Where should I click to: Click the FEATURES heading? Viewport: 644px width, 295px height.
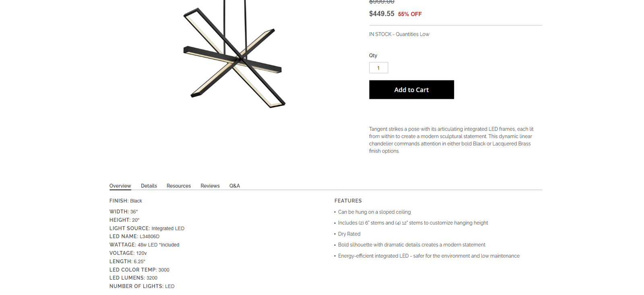pos(348,201)
